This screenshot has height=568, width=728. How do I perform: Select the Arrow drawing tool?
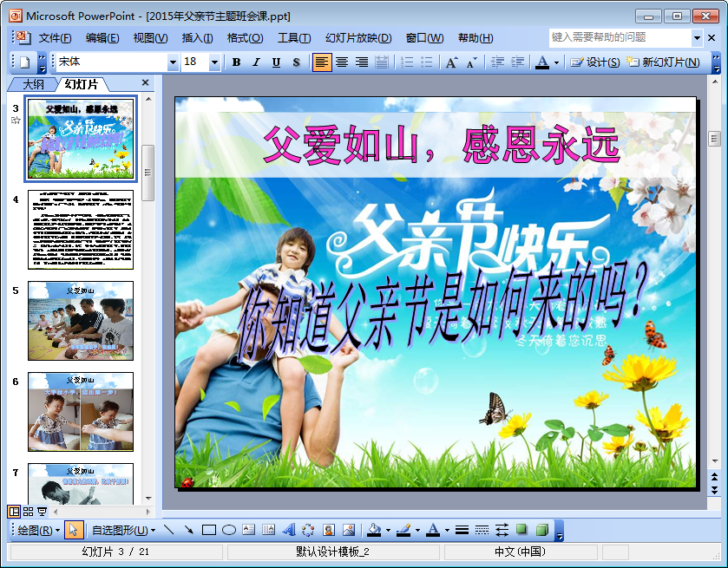(x=188, y=530)
